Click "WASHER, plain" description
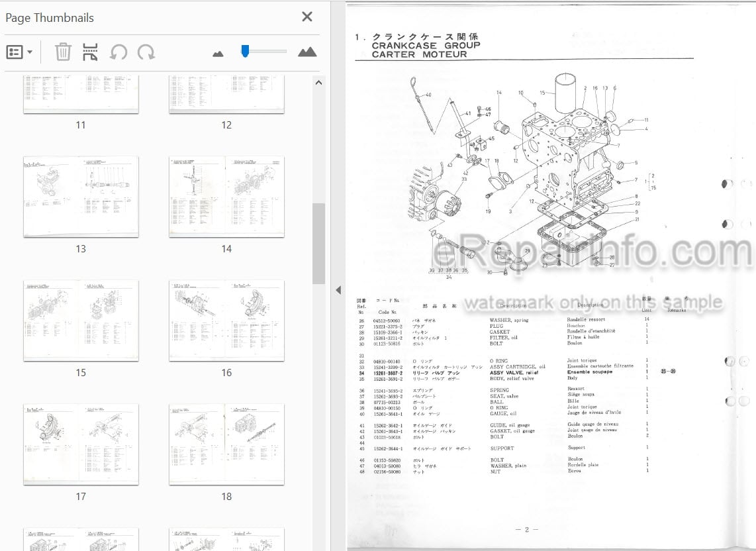 click(x=508, y=466)
